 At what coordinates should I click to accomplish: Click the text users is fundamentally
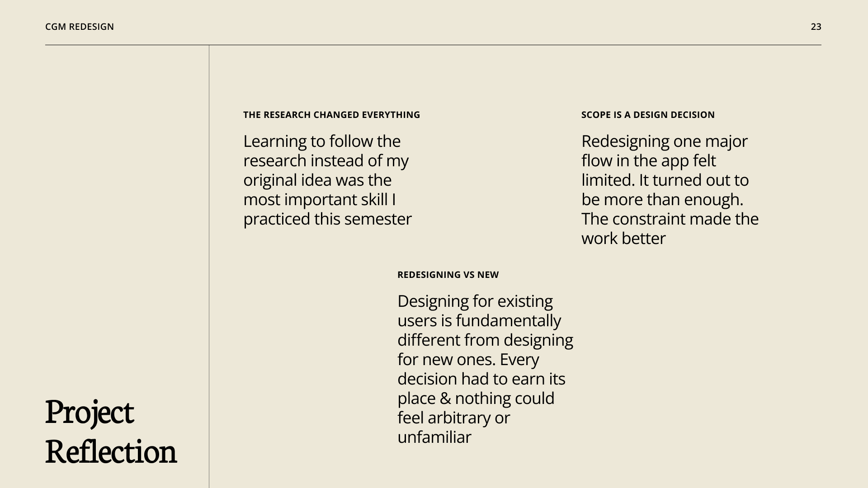(x=479, y=321)
